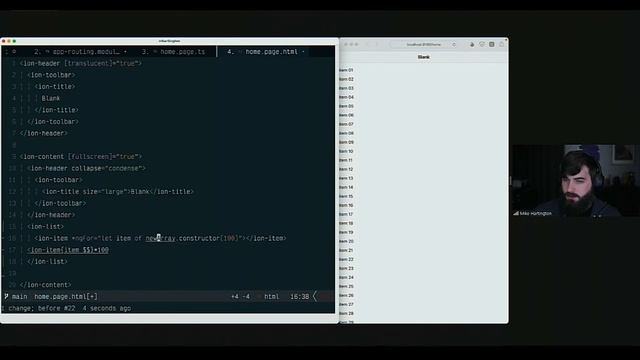Click 'Item 01' in the browser list
The image size is (640, 360).
pyautogui.click(x=346, y=70)
